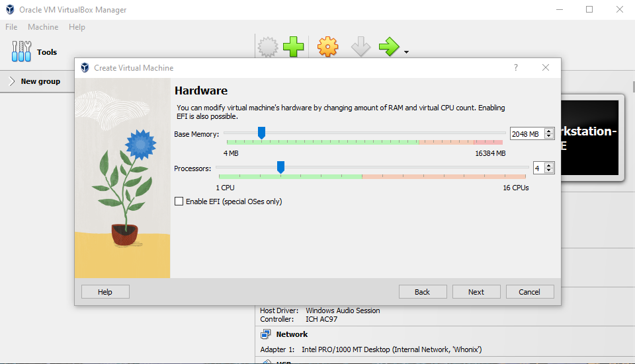
Task: Click the gray New machine starburst icon
Action: click(x=268, y=47)
